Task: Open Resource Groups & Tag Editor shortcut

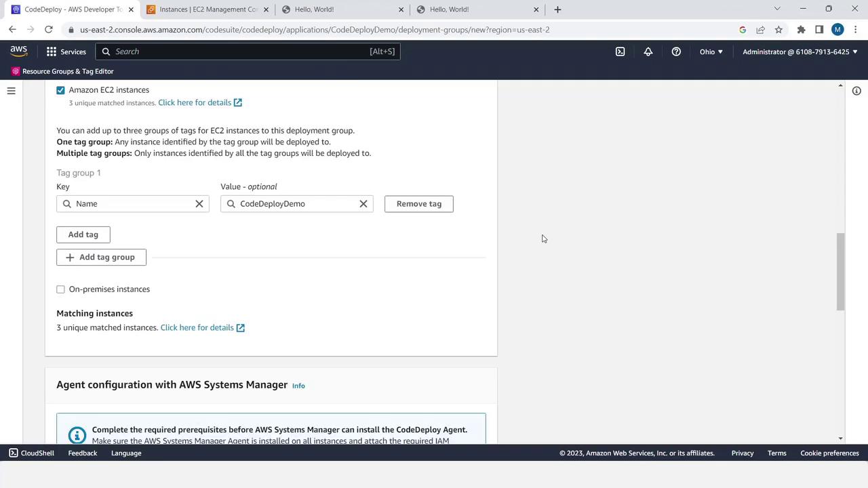Action: click(68, 71)
